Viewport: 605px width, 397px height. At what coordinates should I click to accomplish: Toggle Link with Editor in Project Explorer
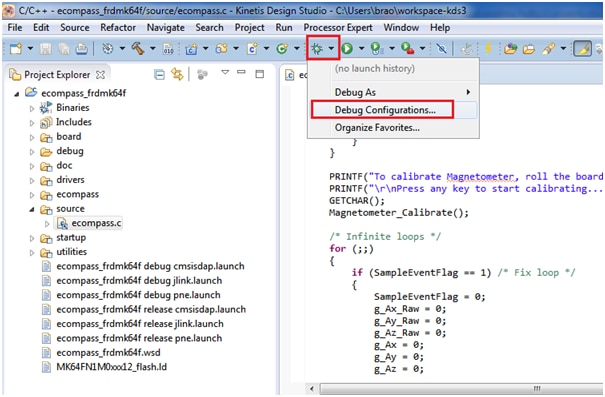click(x=177, y=74)
